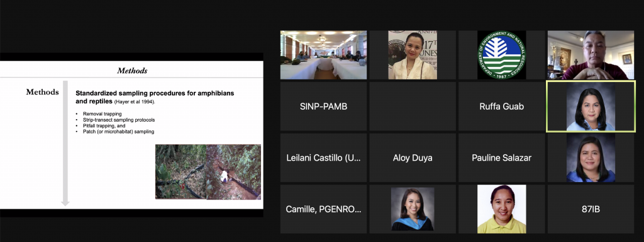The image size is (644, 242).
Task: Click Aloy Duya's participant tile
Action: coord(413,158)
